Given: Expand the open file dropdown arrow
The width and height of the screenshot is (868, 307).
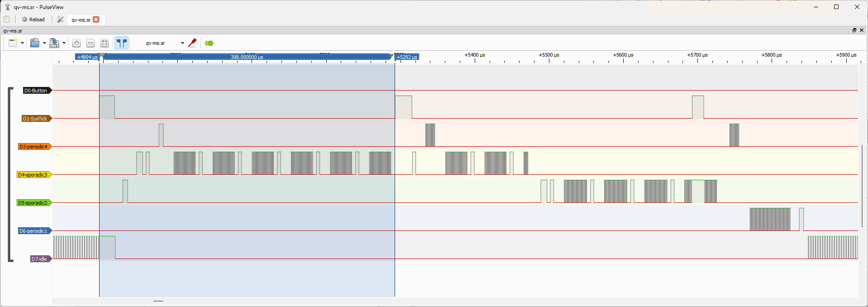Looking at the screenshot, I should click(44, 43).
